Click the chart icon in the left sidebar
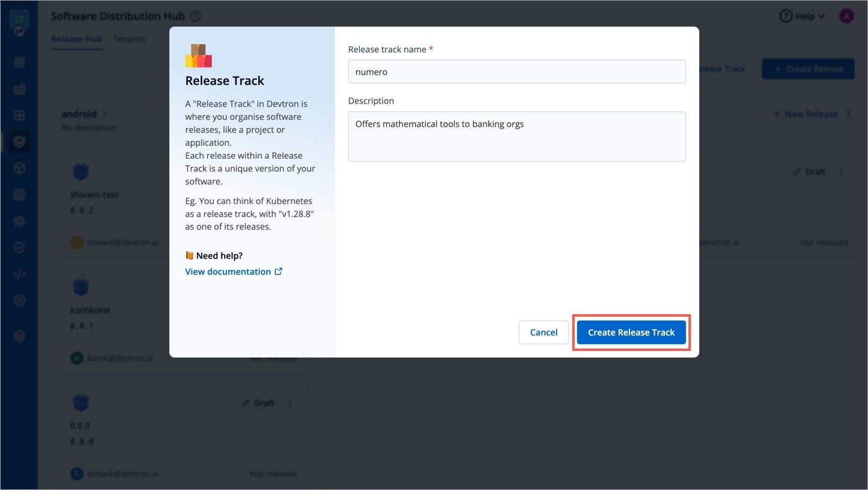 [19, 90]
